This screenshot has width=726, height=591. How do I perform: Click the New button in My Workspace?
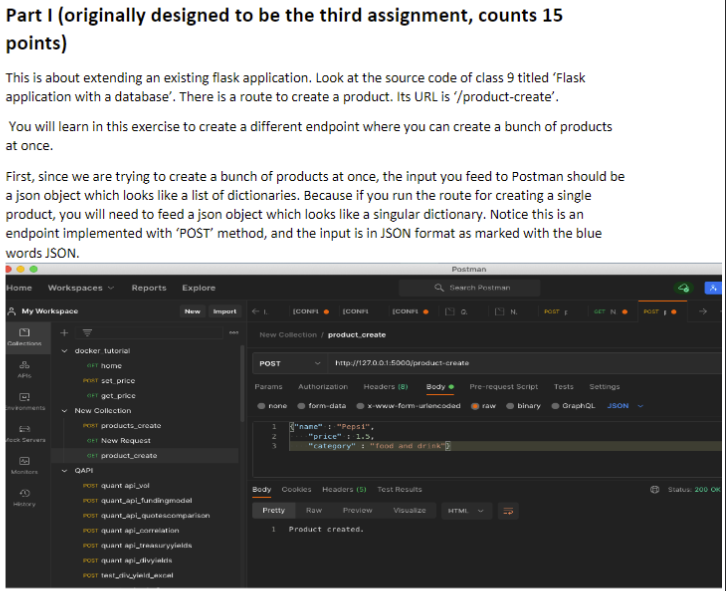[192, 311]
